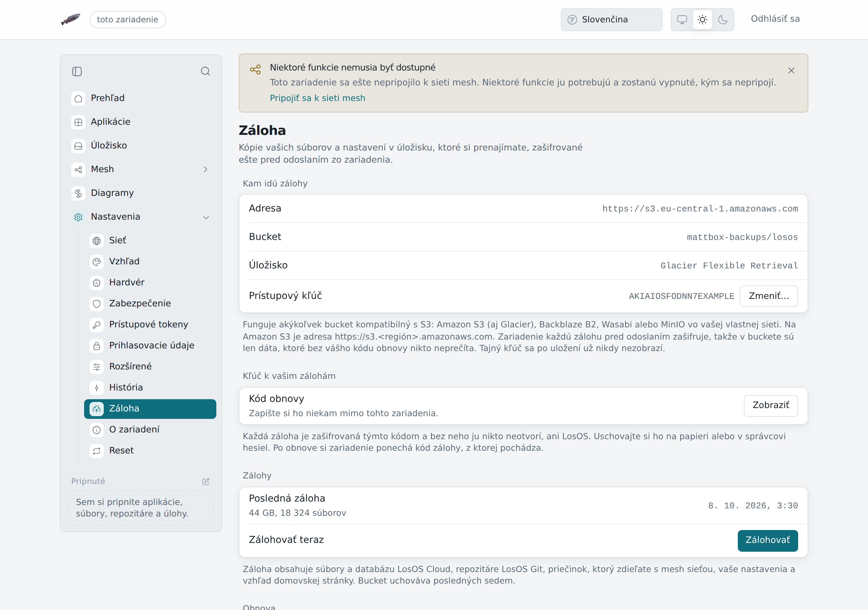Select the Záloha settings item
The height and width of the screenshot is (610, 868).
tap(150, 409)
